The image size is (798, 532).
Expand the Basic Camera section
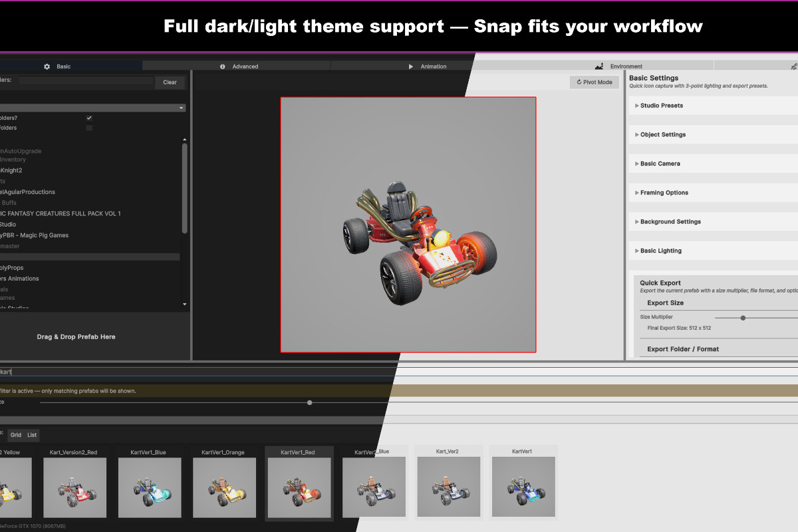pos(660,164)
